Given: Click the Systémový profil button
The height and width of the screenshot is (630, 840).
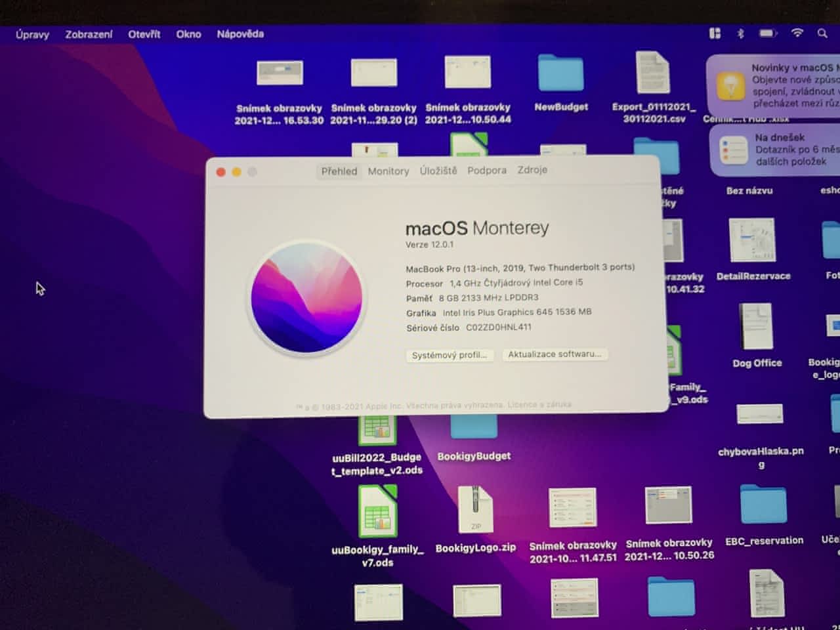Looking at the screenshot, I should pyautogui.click(x=450, y=355).
